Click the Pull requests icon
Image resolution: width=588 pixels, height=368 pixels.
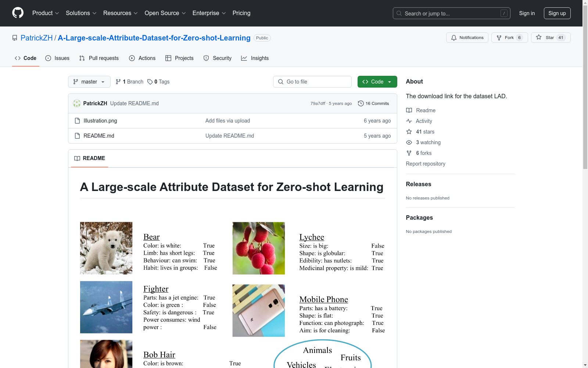(x=82, y=58)
